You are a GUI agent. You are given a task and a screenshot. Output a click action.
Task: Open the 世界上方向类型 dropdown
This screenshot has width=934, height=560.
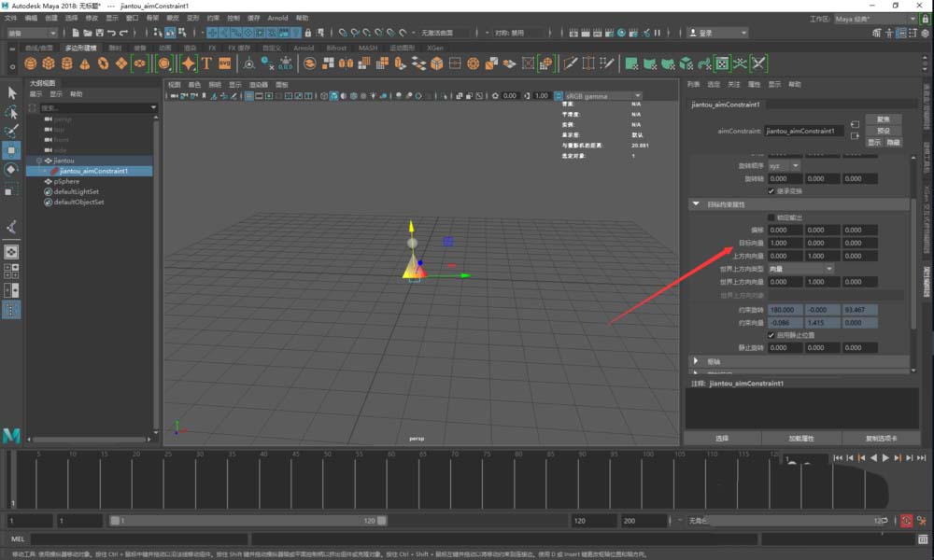(x=800, y=269)
